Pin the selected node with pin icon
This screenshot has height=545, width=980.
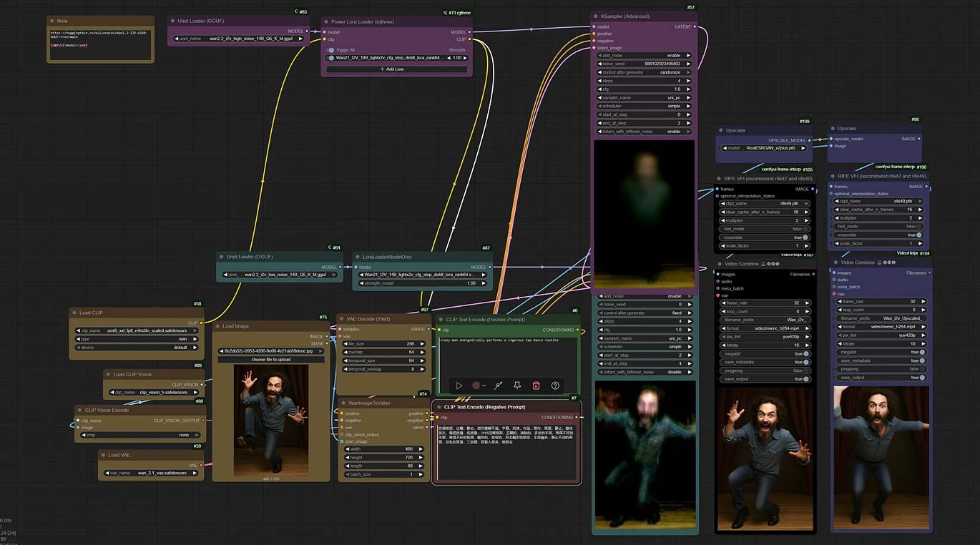click(517, 386)
